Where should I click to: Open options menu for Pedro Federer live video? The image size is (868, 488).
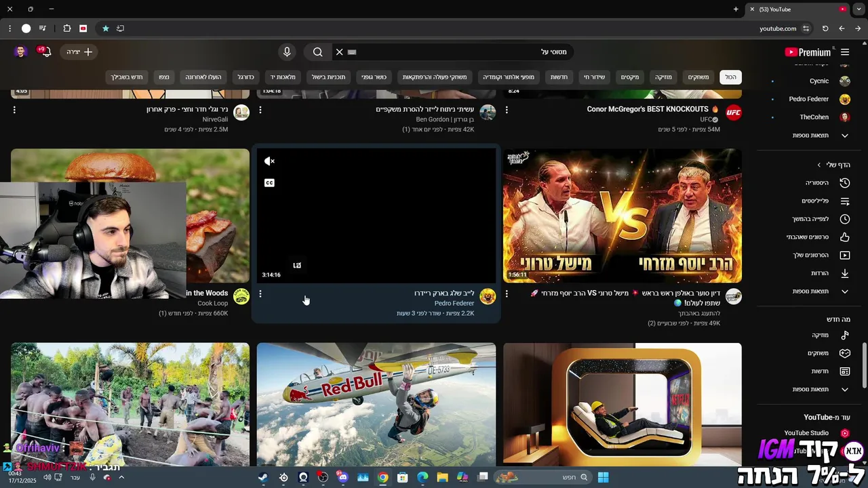[x=260, y=294]
